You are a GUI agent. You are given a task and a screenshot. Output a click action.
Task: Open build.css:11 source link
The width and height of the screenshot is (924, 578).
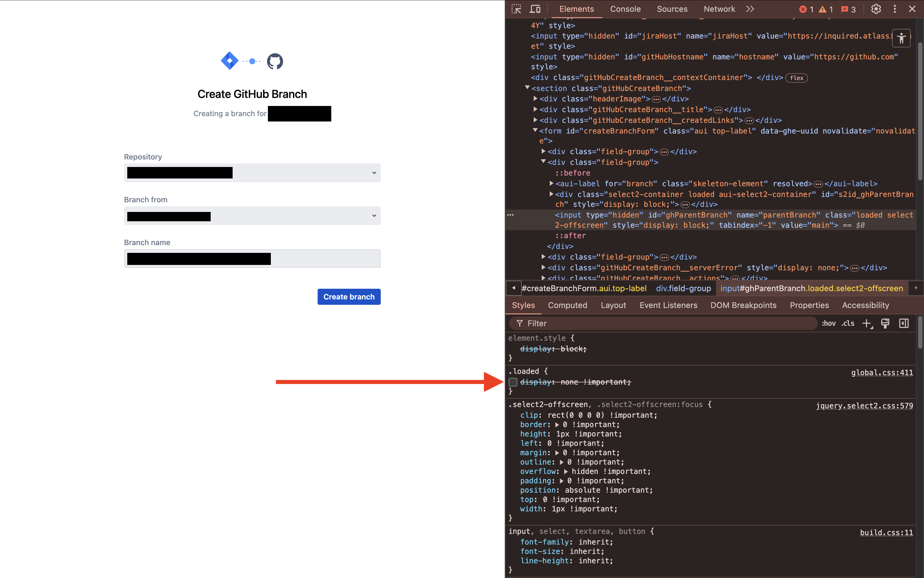coord(886,533)
